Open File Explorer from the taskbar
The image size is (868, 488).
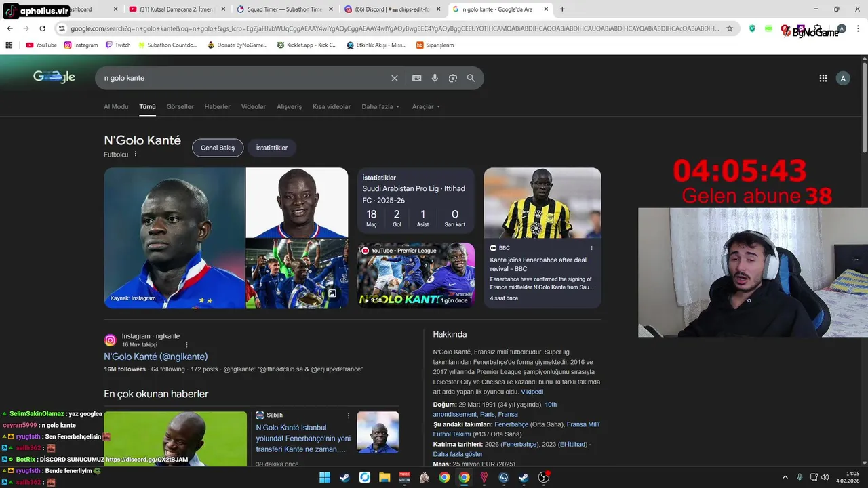(x=384, y=477)
